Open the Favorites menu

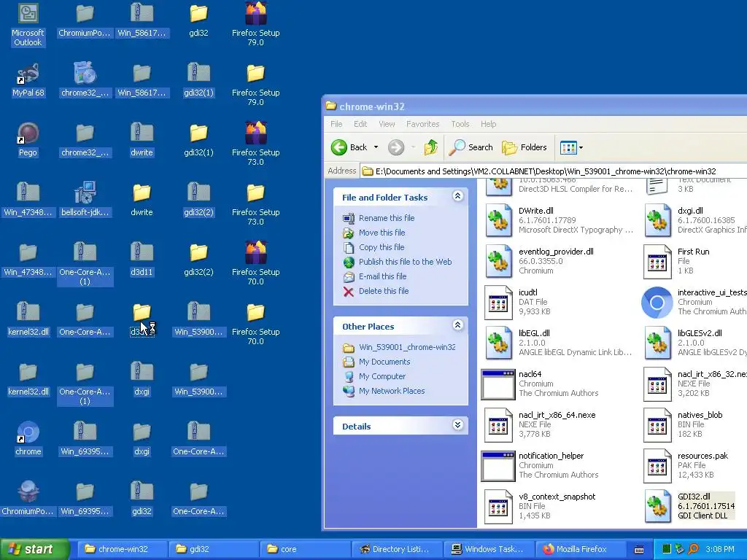[x=423, y=124]
